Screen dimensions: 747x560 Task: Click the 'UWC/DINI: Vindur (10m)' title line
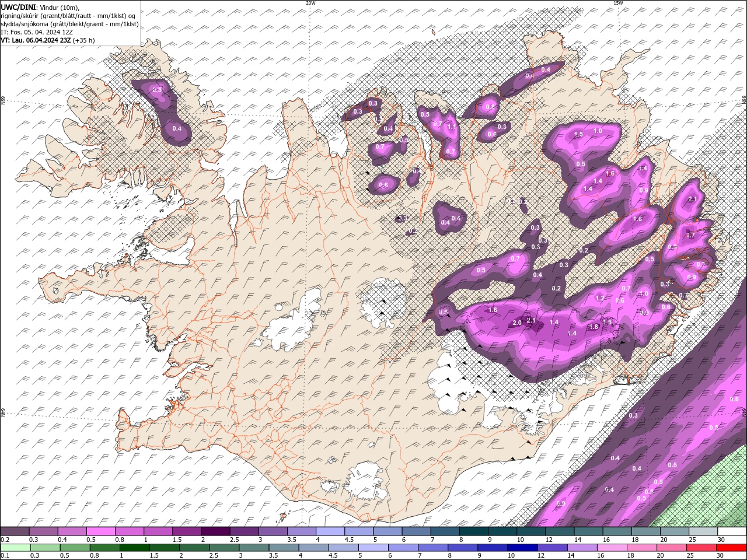coord(40,7)
